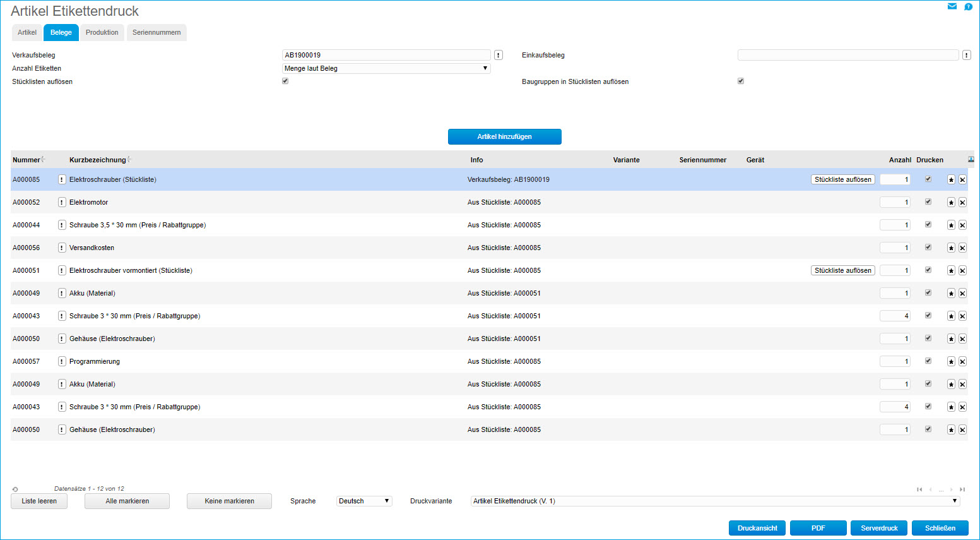
Task: Click the Keine markieren button
Action: click(230, 501)
